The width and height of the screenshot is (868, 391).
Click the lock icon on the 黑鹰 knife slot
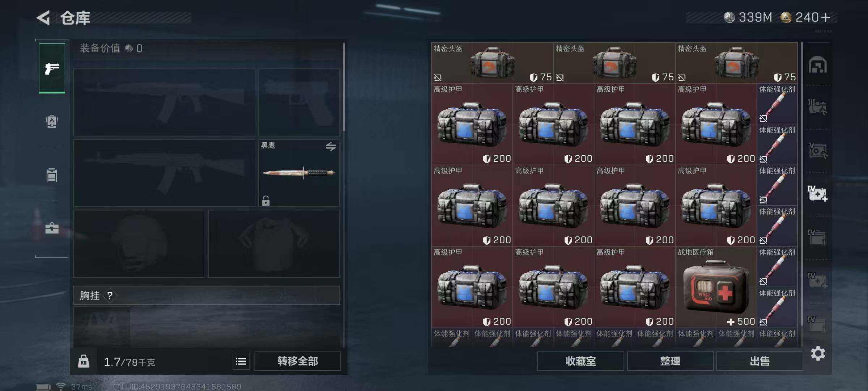(x=266, y=200)
